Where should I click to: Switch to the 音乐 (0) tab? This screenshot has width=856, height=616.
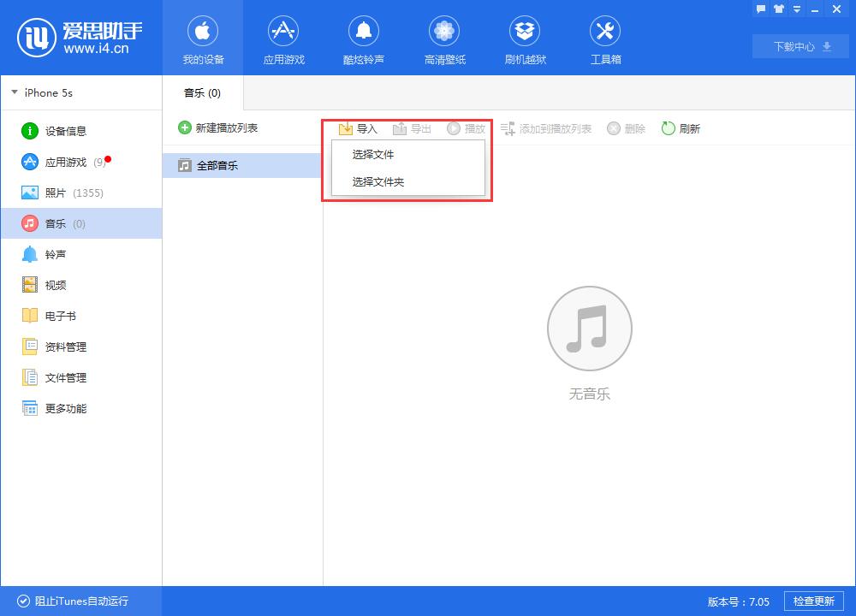pyautogui.click(x=199, y=92)
